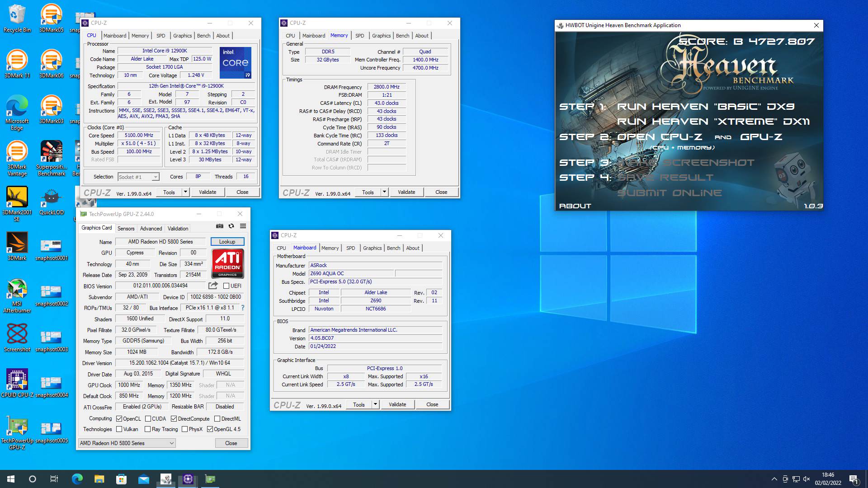Image resolution: width=868 pixels, height=488 pixels.
Task: Click Tools button in CPU-Z Memory window
Action: [x=368, y=192]
